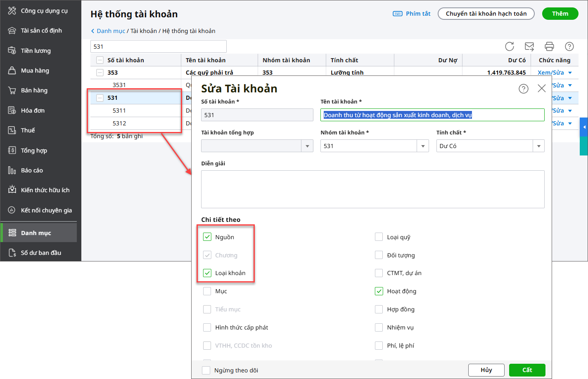
Task: Click the printer icon in toolbar
Action: (x=549, y=46)
